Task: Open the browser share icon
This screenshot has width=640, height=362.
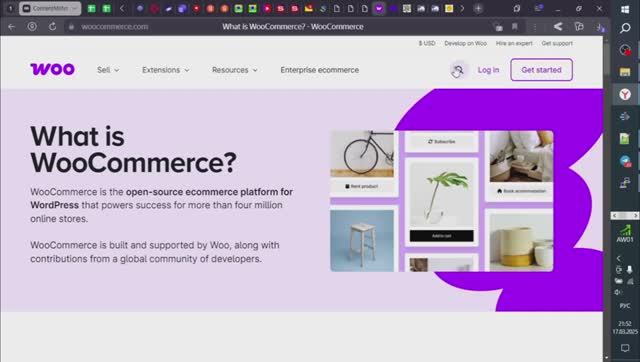Action: tap(558, 27)
